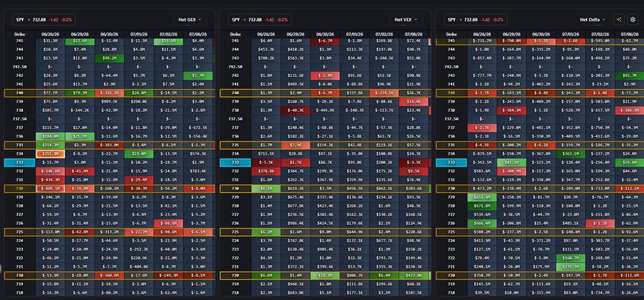Click the $-149.3M cell in Net GEX
Screen dimensions: 644x300
[168, 275]
